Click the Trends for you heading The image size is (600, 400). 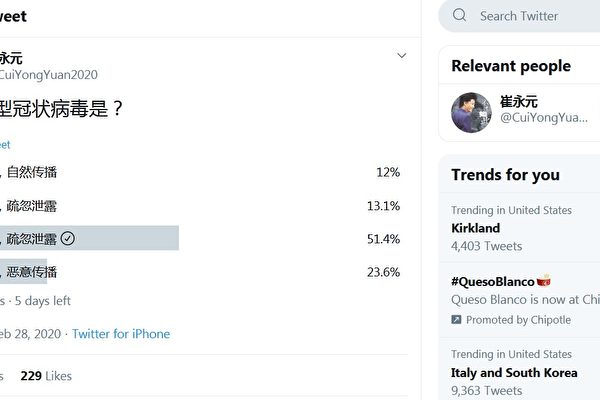[x=505, y=175]
